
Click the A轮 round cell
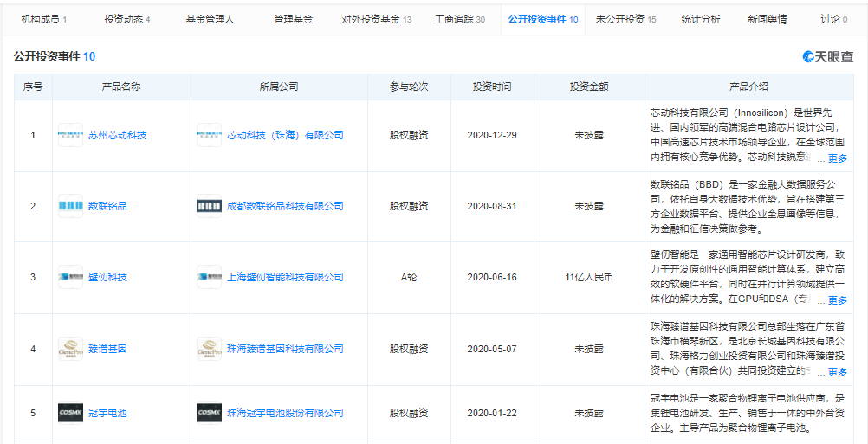[409, 277]
